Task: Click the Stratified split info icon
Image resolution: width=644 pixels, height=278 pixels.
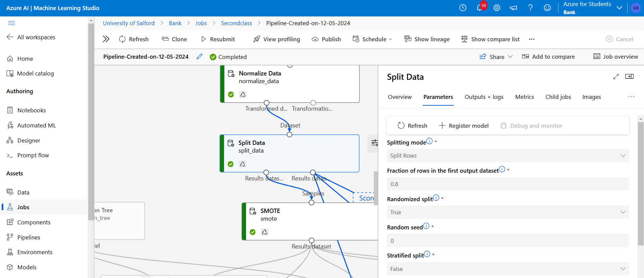Action: (x=427, y=254)
